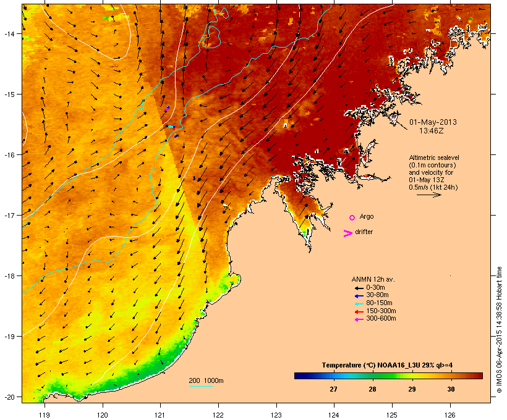The image size is (507, 420).
Task: Click the green section of temperature colorbar
Action: coord(383,376)
